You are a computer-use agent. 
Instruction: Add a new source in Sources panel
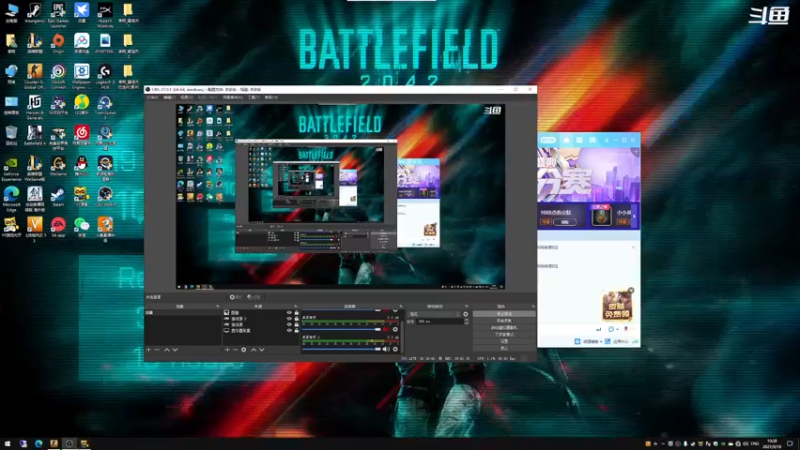pos(228,350)
